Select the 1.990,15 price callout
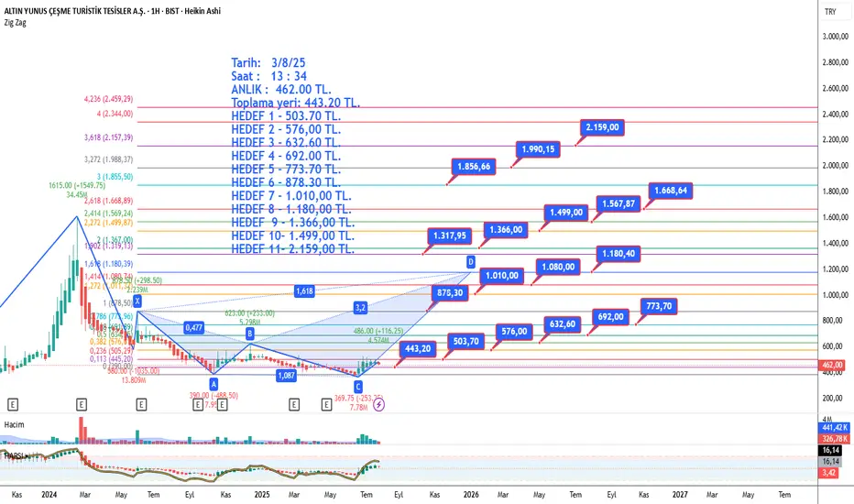The width and height of the screenshot is (854, 504). pyautogui.click(x=538, y=149)
